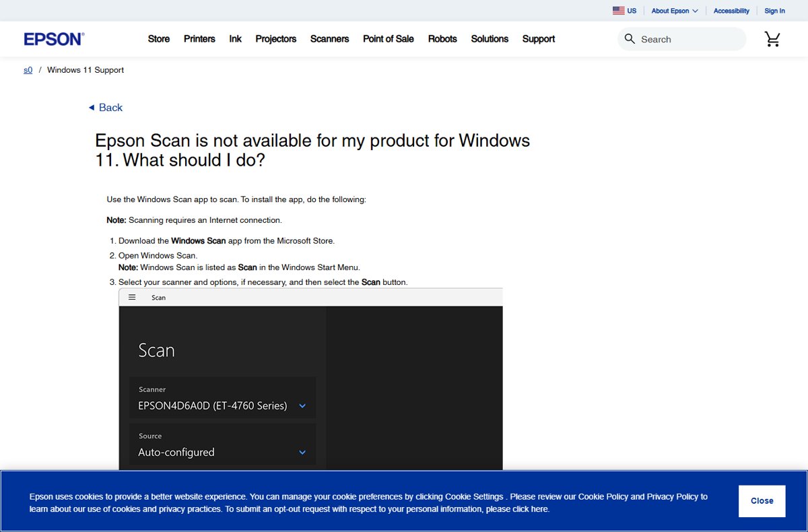
Task: Close the cookie banner
Action: click(x=762, y=501)
